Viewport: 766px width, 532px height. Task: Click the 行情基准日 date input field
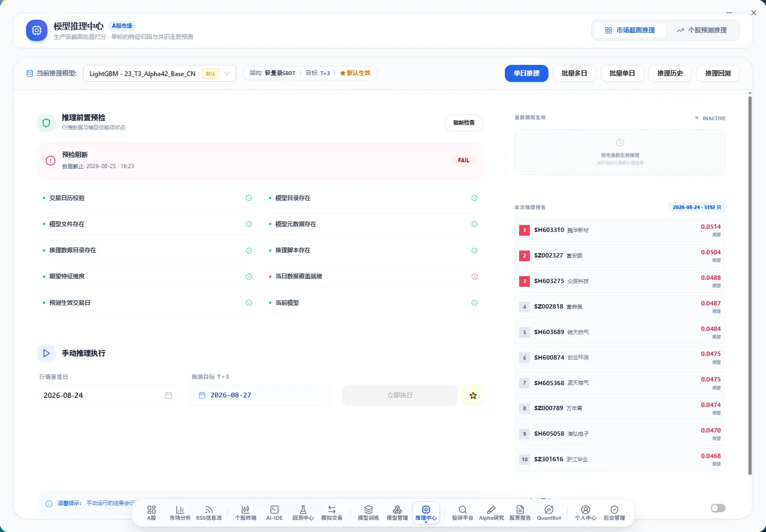point(108,395)
